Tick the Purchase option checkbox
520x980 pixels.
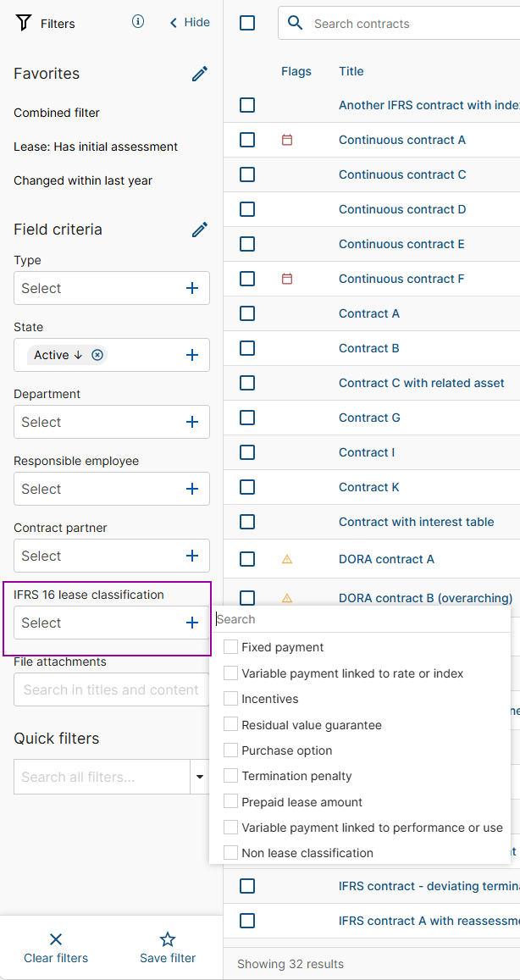coord(230,750)
